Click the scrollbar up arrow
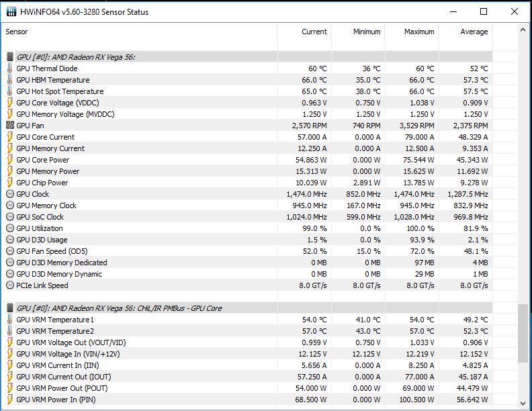Screen dimensions: 532x411 click(x=524, y=30)
